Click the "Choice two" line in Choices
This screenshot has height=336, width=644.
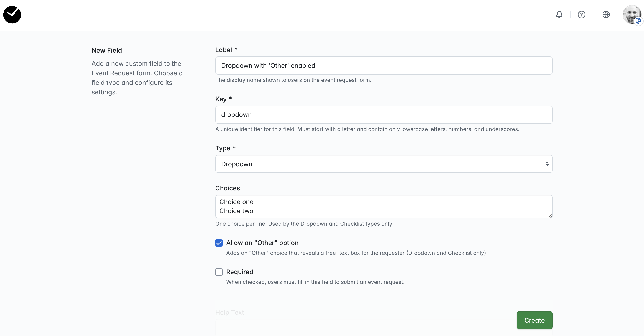(236, 211)
